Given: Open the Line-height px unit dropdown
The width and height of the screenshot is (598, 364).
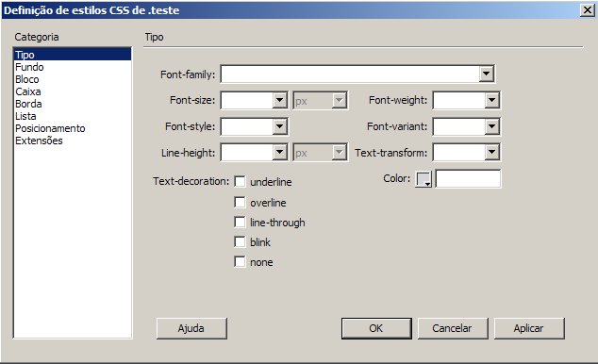Looking at the screenshot, I should click(339, 153).
